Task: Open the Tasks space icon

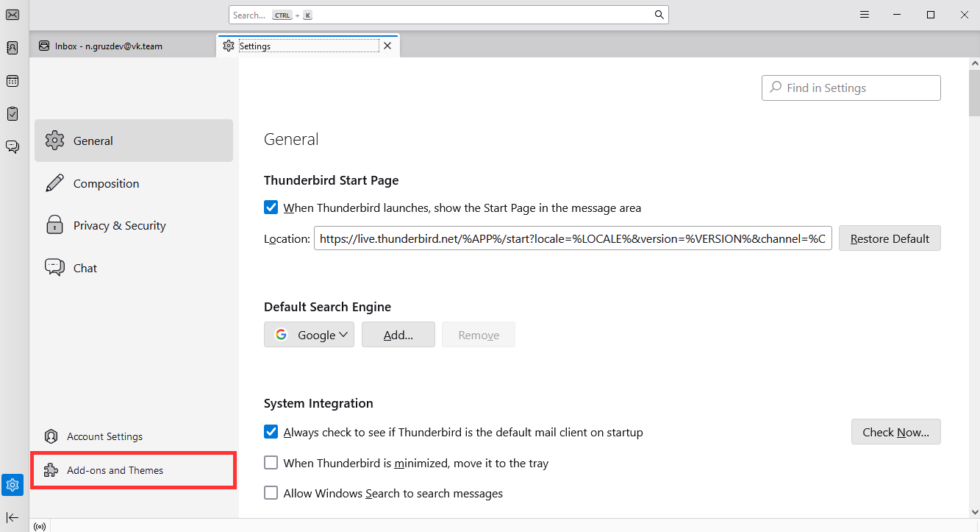Action: tap(12, 113)
